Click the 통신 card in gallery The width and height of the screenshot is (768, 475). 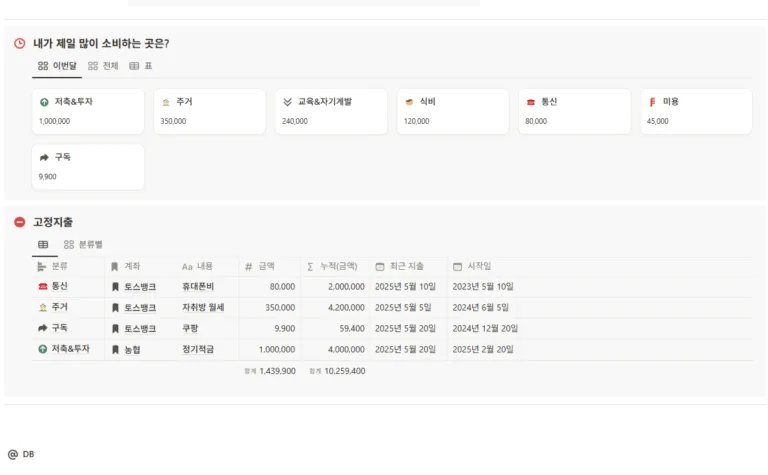(x=574, y=111)
